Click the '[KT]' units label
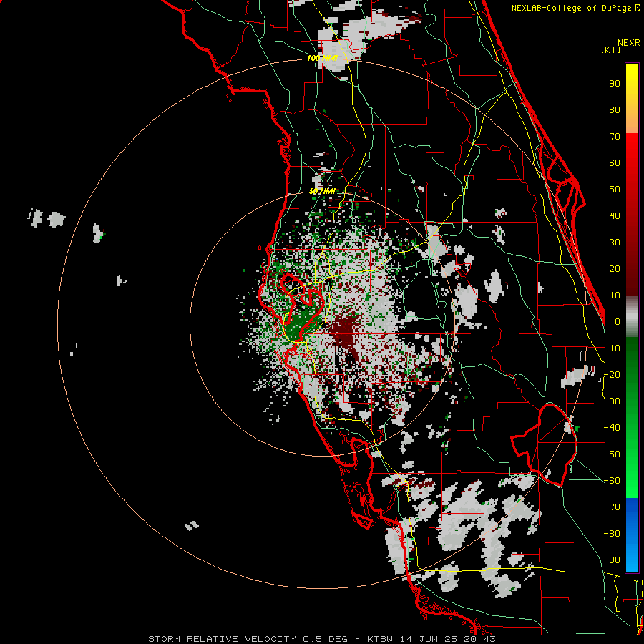Viewport: 644px width, 644px height. click(x=611, y=49)
